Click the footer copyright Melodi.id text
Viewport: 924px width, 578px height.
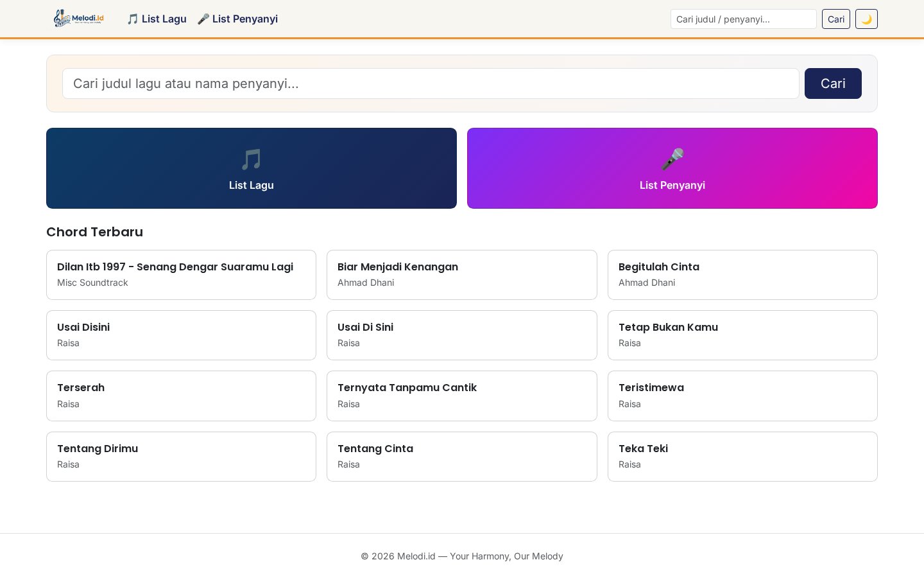click(x=462, y=556)
